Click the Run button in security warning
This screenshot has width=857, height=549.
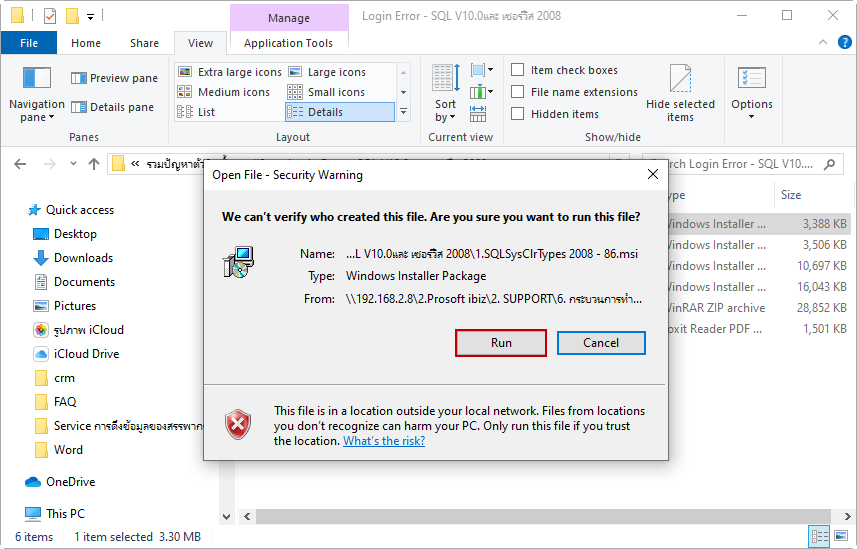point(501,343)
